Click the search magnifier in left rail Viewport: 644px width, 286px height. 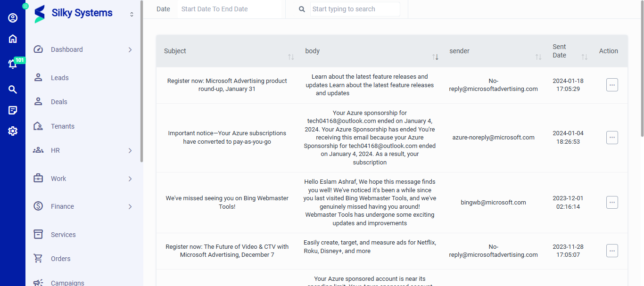coord(13,90)
